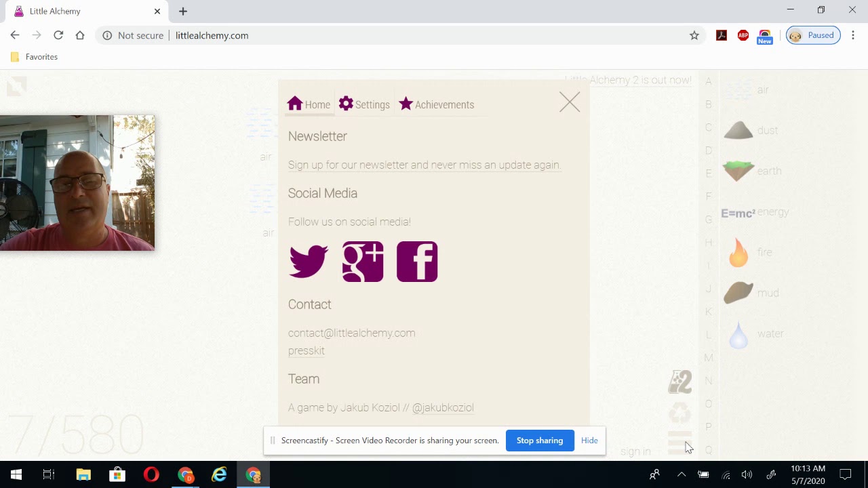The width and height of the screenshot is (868, 488).
Task: Bookmark page with star icon
Action: pos(694,35)
